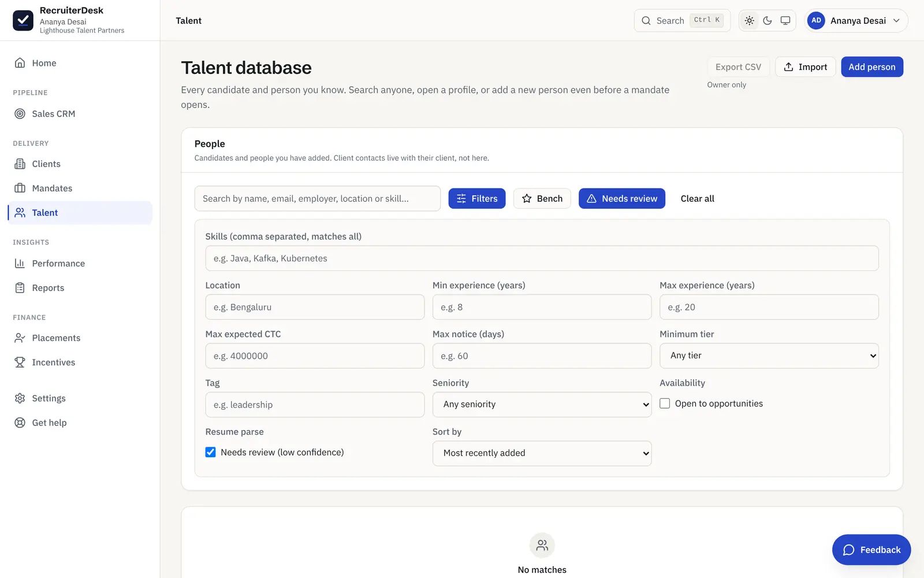Open the Sort by dropdown
This screenshot has width=924, height=578.
(x=542, y=453)
